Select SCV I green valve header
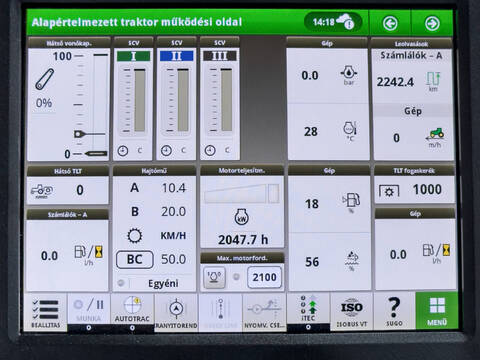This screenshot has height=360, width=480. pos(133,56)
